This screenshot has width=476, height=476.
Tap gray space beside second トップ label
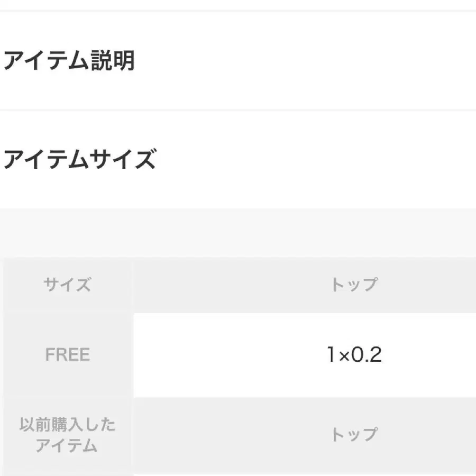(231, 434)
